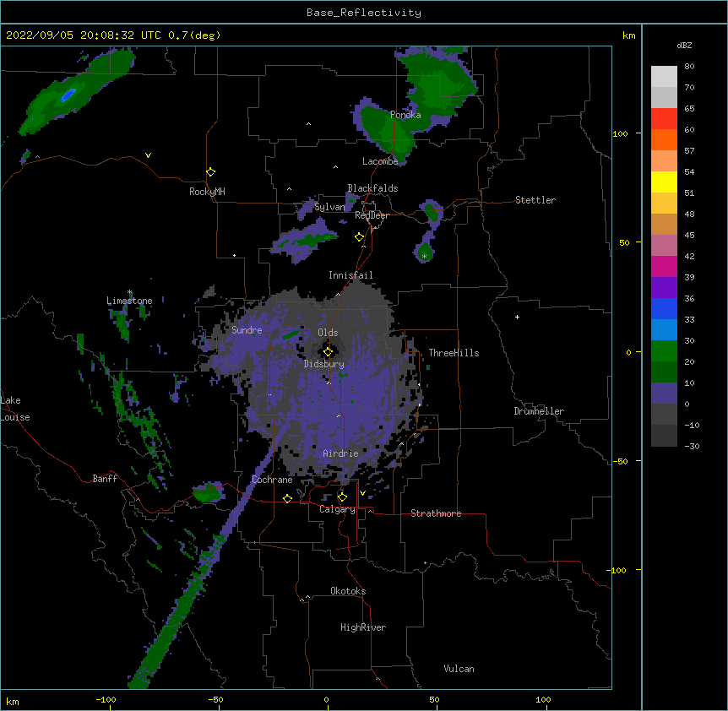The image size is (728, 711).
Task: Click the Banff label
Action: click(x=105, y=479)
